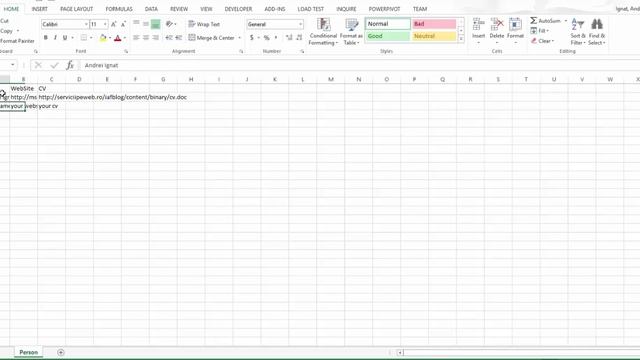Open Find & Select
The width and height of the screenshot is (640, 360).
click(597, 32)
